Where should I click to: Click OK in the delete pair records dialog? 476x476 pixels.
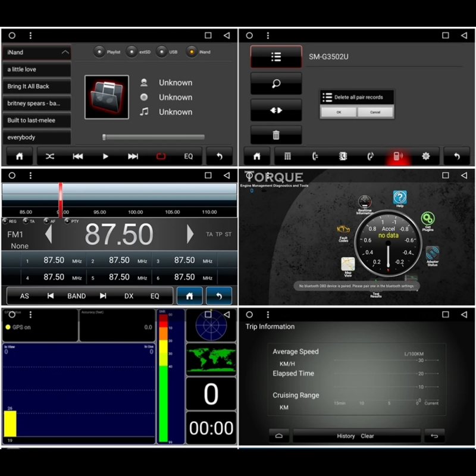pos(338,112)
